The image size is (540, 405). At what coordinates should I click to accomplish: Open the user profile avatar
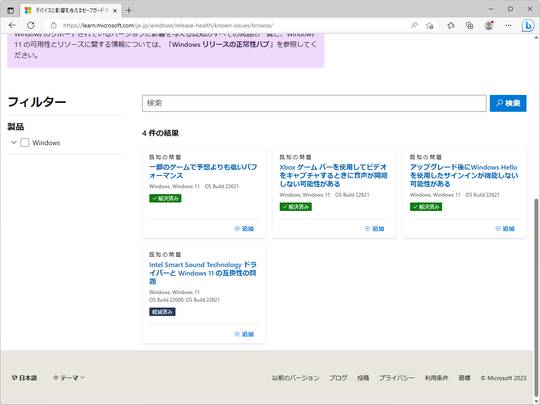tap(489, 25)
